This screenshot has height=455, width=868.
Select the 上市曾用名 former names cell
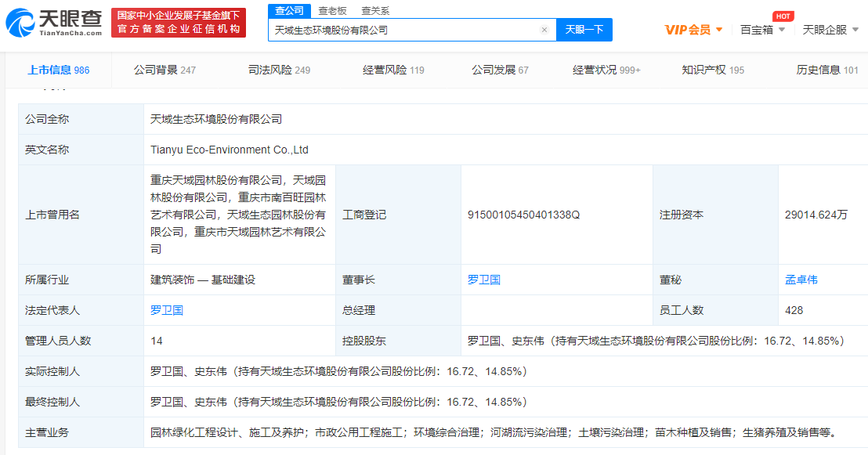pyautogui.click(x=239, y=215)
